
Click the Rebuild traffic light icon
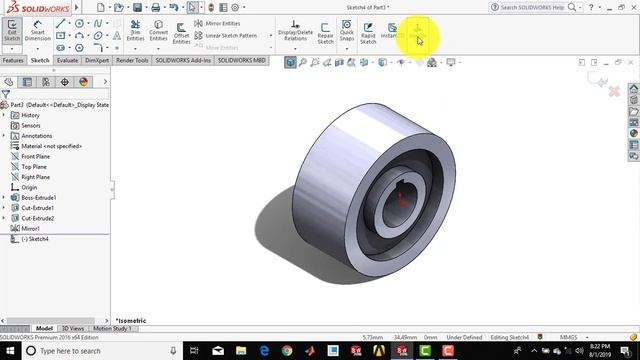click(x=211, y=7)
